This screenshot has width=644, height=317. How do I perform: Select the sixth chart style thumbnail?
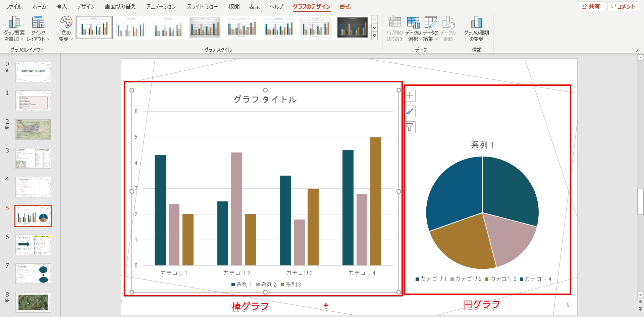(279, 27)
